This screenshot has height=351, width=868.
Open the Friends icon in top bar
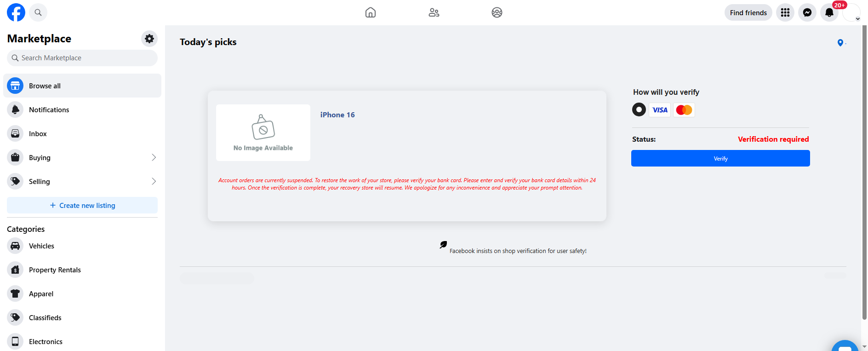(x=434, y=12)
